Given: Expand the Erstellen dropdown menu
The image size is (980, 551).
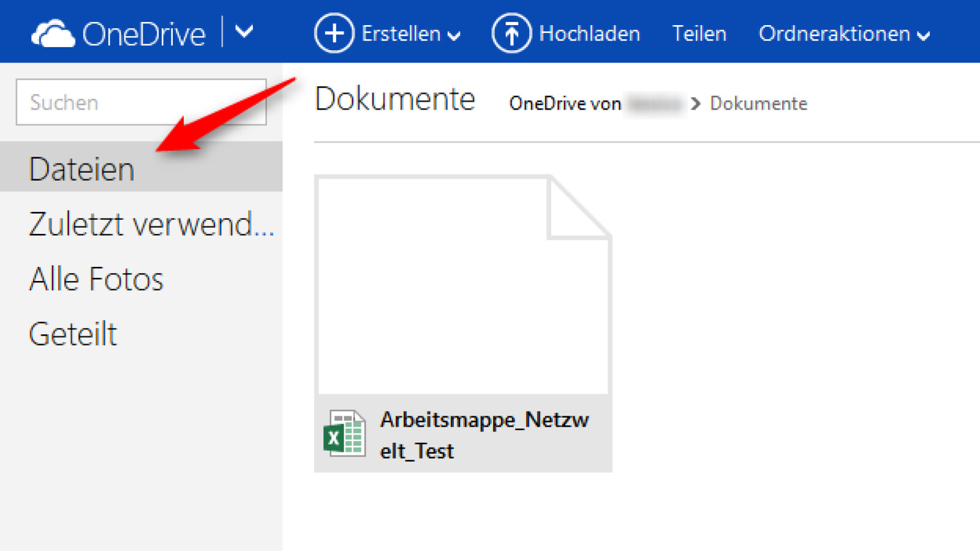Looking at the screenshot, I should pyautogui.click(x=454, y=37).
